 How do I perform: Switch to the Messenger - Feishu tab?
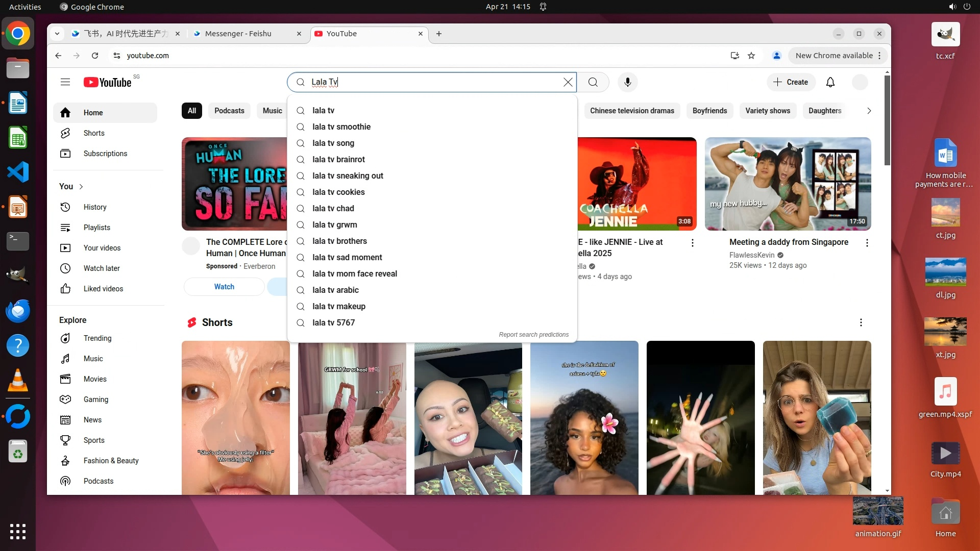(238, 34)
